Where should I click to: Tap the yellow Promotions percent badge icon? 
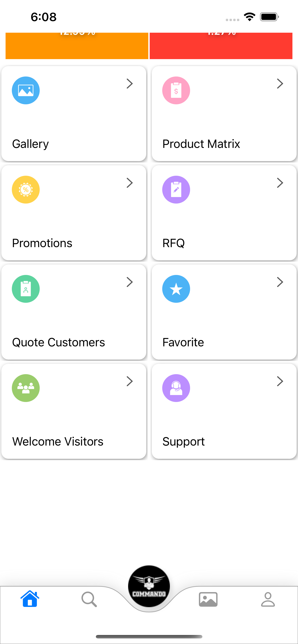point(26,189)
